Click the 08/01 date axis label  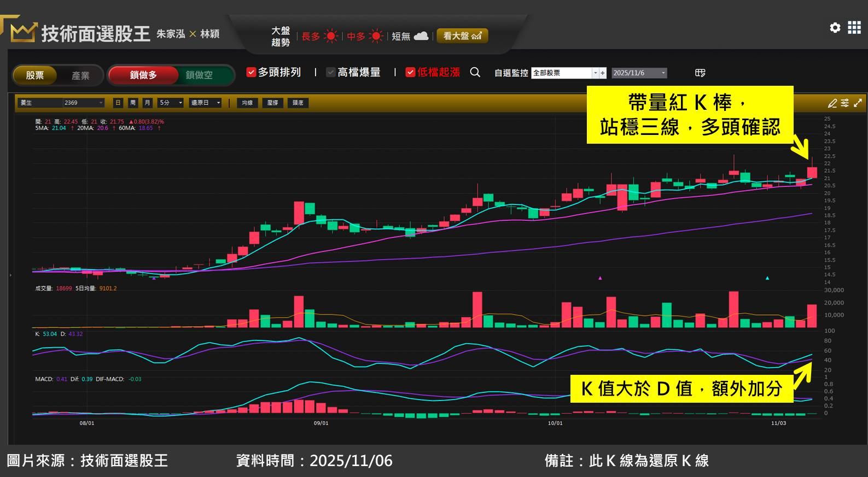87,423
